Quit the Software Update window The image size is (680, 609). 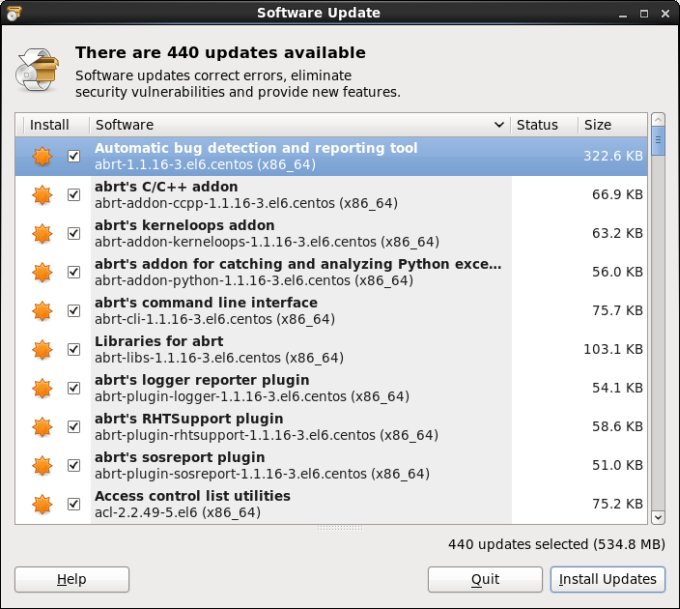pos(485,579)
